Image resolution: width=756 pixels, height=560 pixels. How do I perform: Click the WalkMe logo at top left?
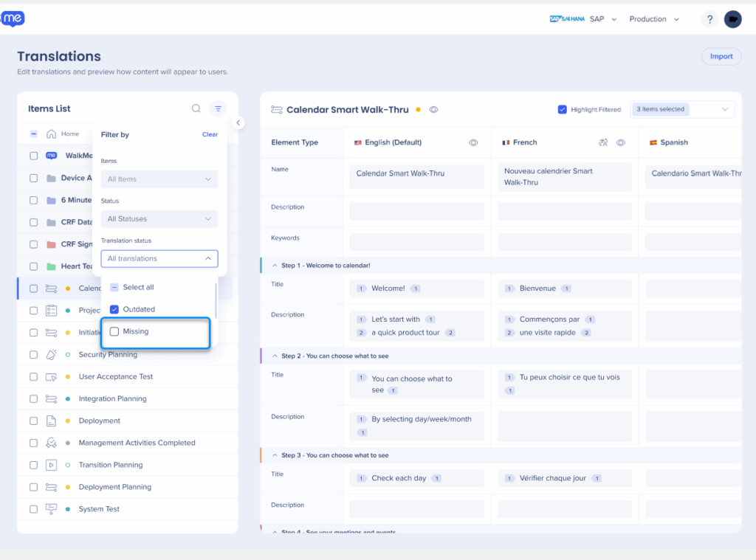pyautogui.click(x=13, y=19)
